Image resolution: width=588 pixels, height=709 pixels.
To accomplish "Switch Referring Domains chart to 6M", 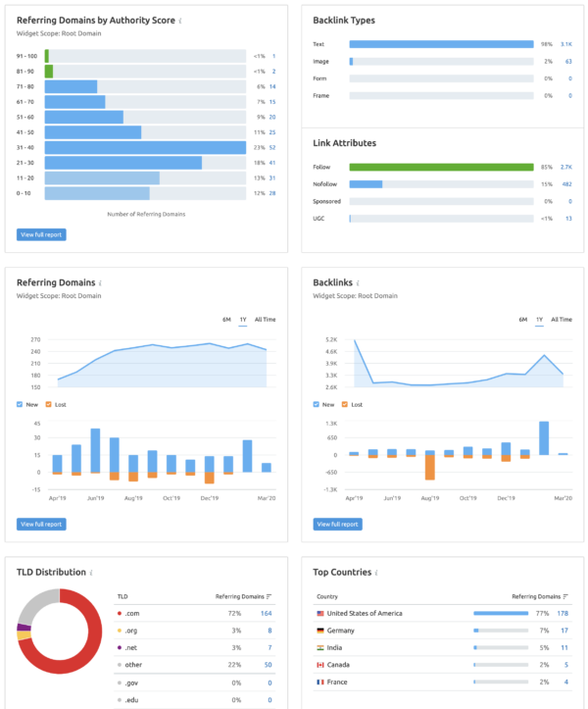I will click(x=226, y=320).
